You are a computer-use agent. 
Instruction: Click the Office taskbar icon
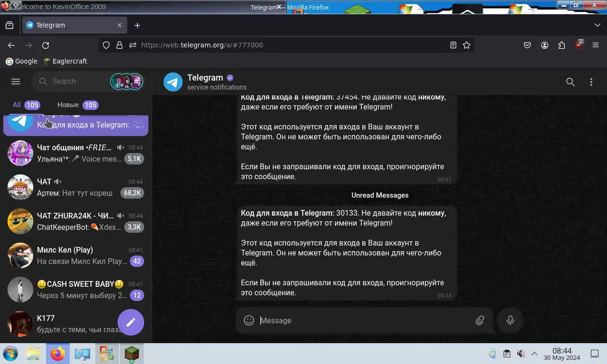pyautogui.click(x=106, y=354)
